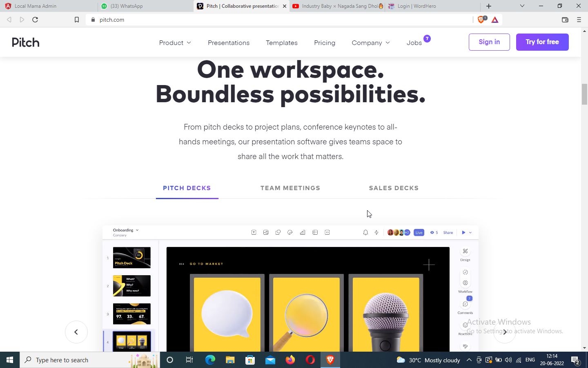Image resolution: width=588 pixels, height=368 pixels.
Task: Click the Brave Shields icon in address bar
Action: click(481, 20)
